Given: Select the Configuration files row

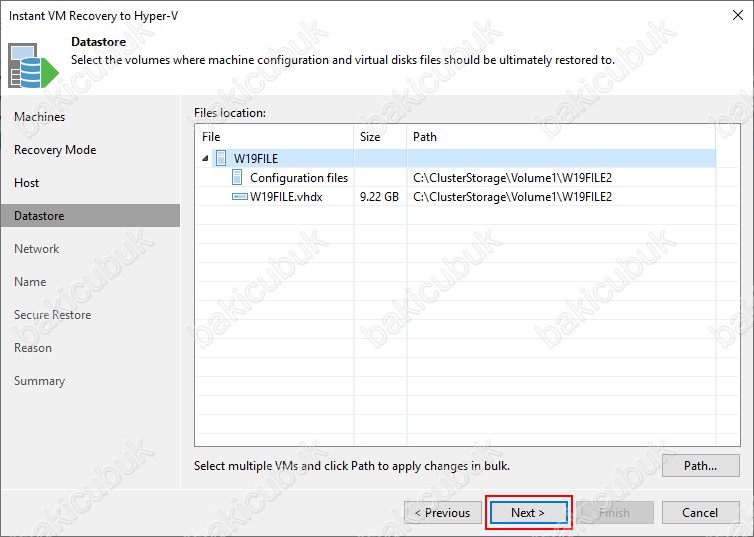Looking at the screenshot, I should click(456, 177).
